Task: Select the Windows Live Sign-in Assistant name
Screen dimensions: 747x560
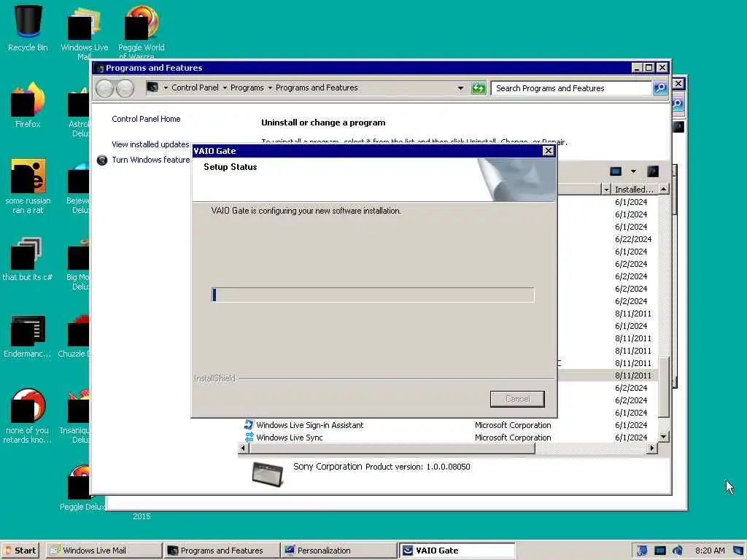Action: (x=309, y=425)
